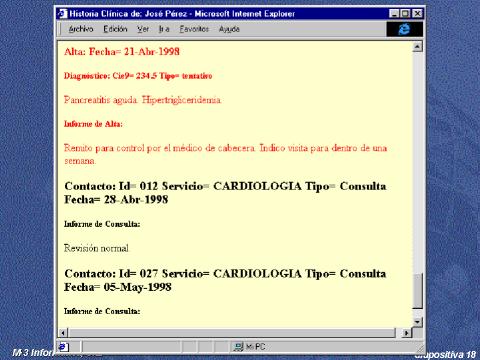Click the Internet Explorer logo icon

pos(404,29)
